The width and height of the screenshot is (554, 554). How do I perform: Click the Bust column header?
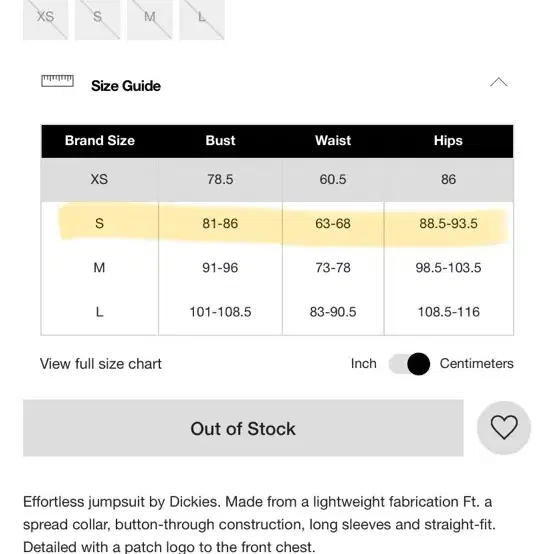(220, 141)
